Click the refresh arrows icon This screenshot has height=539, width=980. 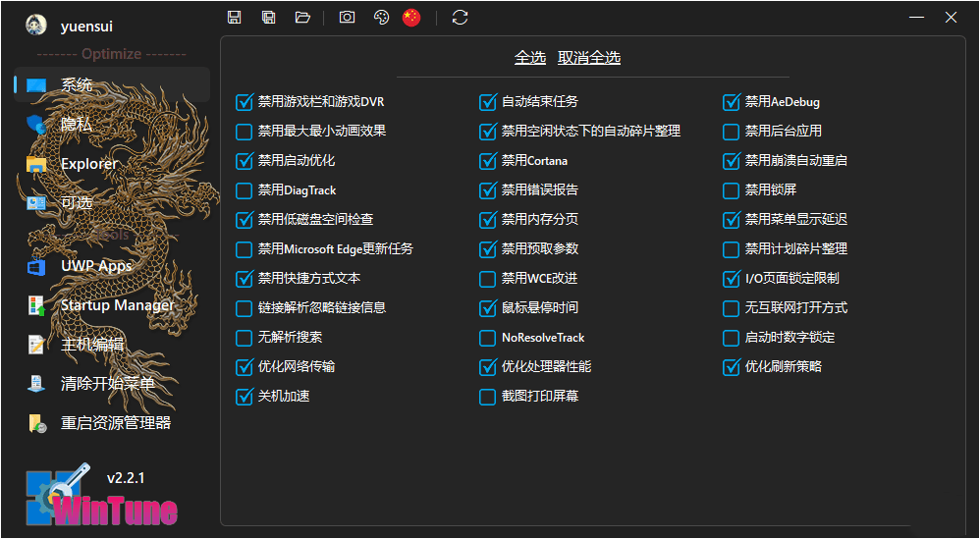[x=460, y=18]
